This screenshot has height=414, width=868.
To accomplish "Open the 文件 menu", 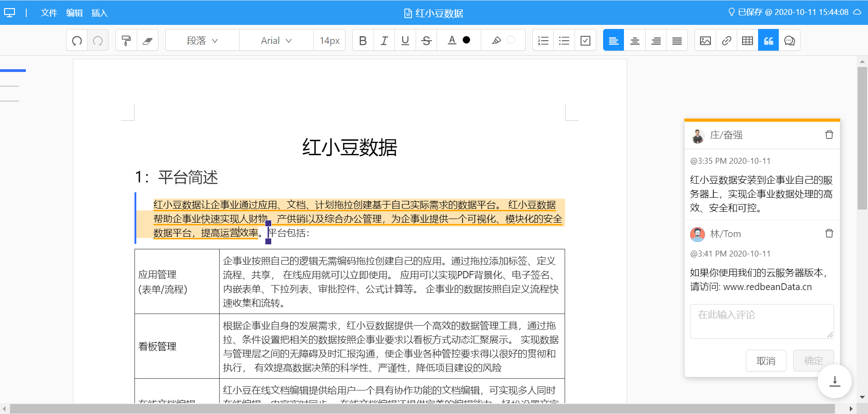I will (49, 13).
